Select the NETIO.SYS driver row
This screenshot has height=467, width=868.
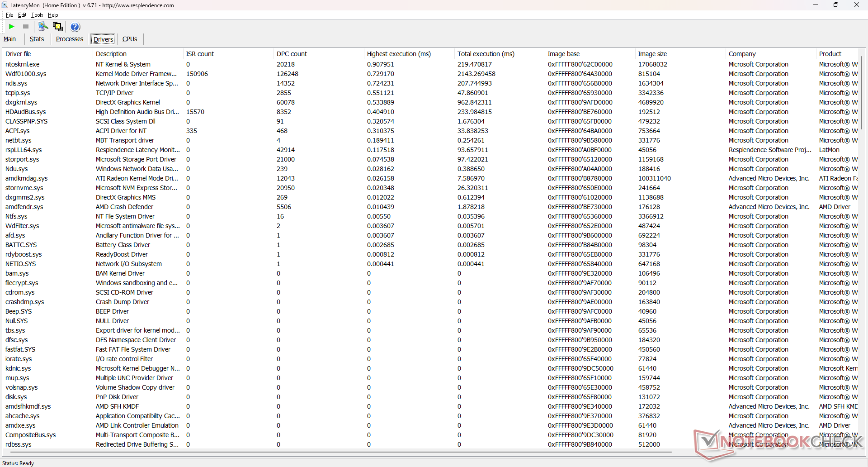[431, 264]
